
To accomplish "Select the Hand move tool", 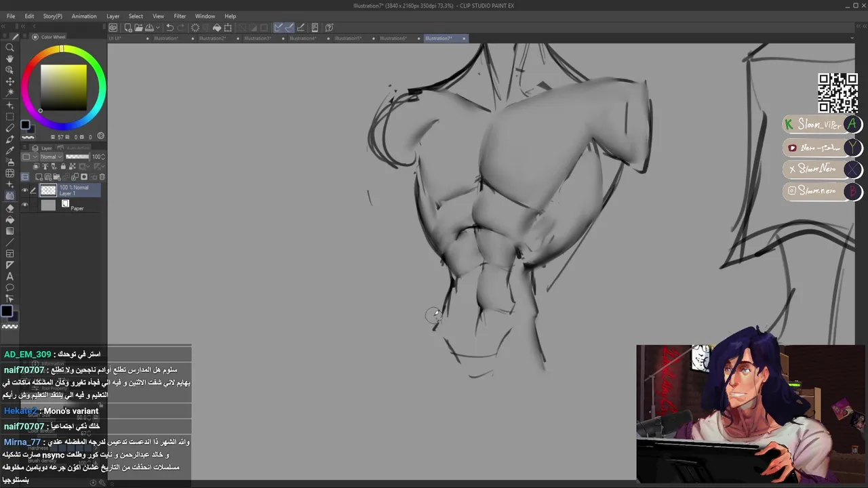I will click(x=9, y=59).
